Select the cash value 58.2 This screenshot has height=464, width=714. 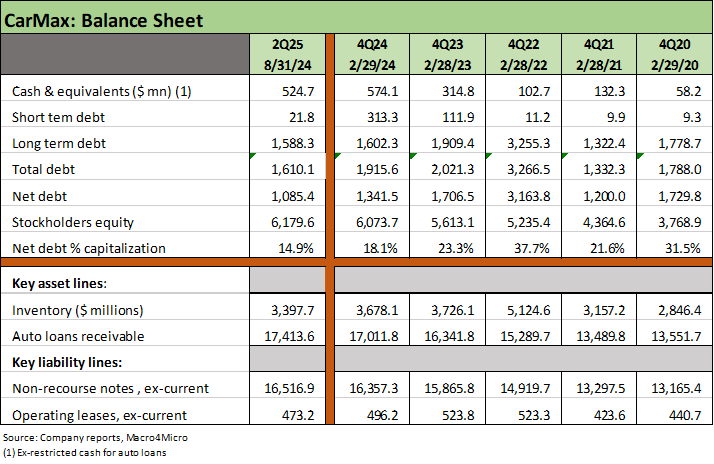click(688, 92)
